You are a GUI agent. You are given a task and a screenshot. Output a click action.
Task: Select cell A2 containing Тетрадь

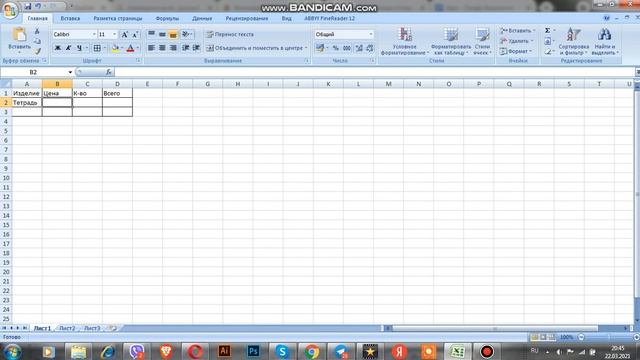tap(27, 102)
